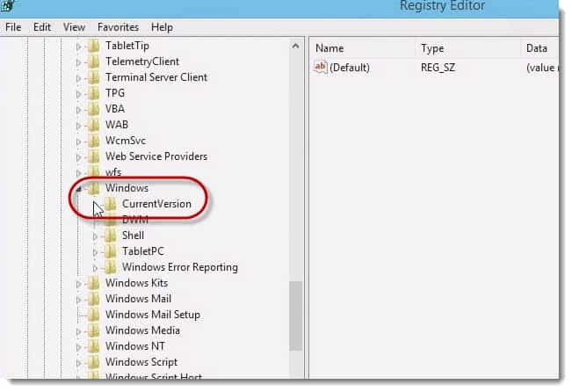The height and width of the screenshot is (392, 572).
Task: Select the TabletPC key label
Action: coord(142,251)
